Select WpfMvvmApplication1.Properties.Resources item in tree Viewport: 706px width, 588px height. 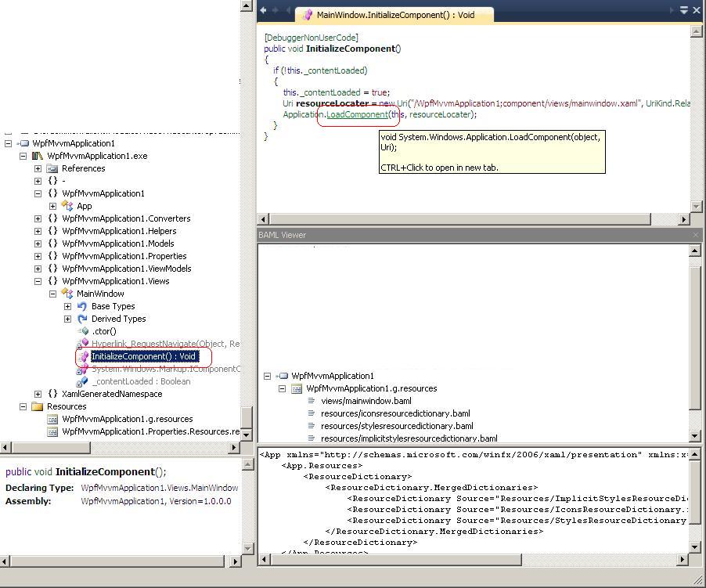click(x=150, y=431)
